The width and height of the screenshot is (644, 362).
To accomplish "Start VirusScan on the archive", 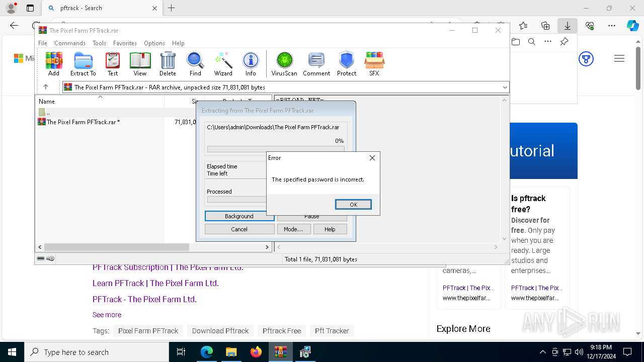I will pos(284,64).
